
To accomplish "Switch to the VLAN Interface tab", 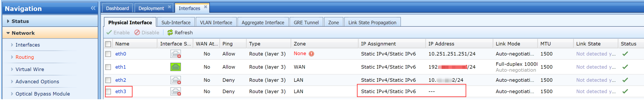I will coord(216,23).
